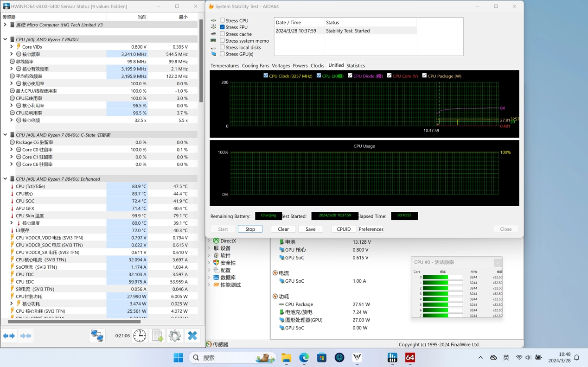Image resolution: width=588 pixels, height=367 pixels.
Task: Click the blue X close sensors icon
Action: [192, 335]
